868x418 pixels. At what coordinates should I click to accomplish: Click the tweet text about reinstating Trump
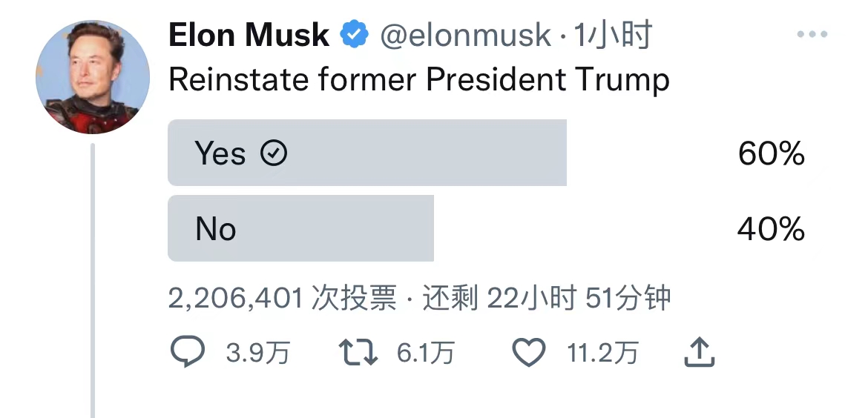[x=419, y=79]
